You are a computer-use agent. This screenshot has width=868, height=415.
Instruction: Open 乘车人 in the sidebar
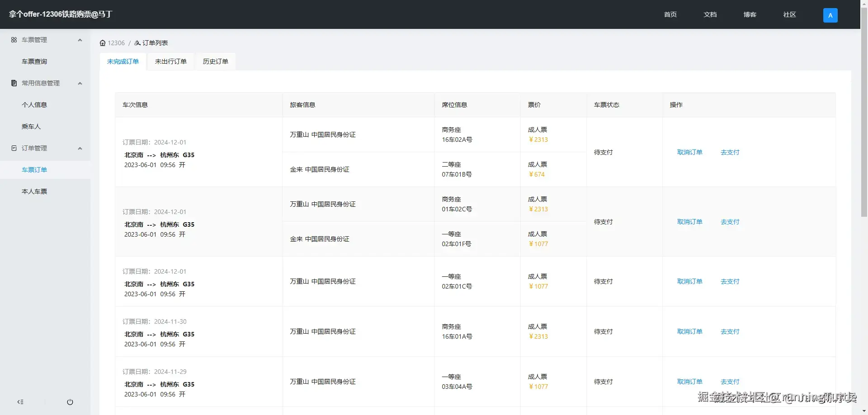tap(45, 126)
